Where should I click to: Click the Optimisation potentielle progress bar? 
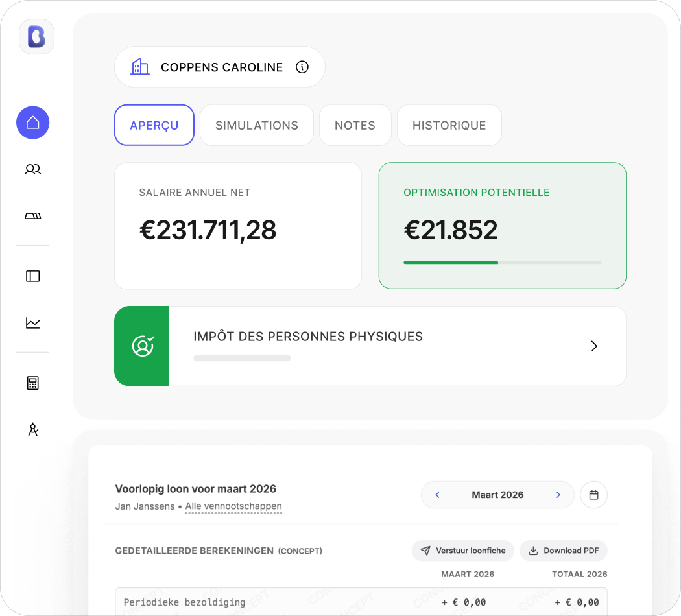coord(503,262)
